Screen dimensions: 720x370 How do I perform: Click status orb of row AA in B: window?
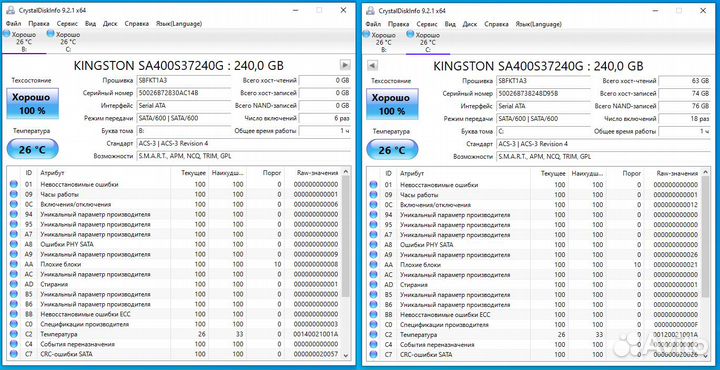pyautogui.click(x=13, y=264)
